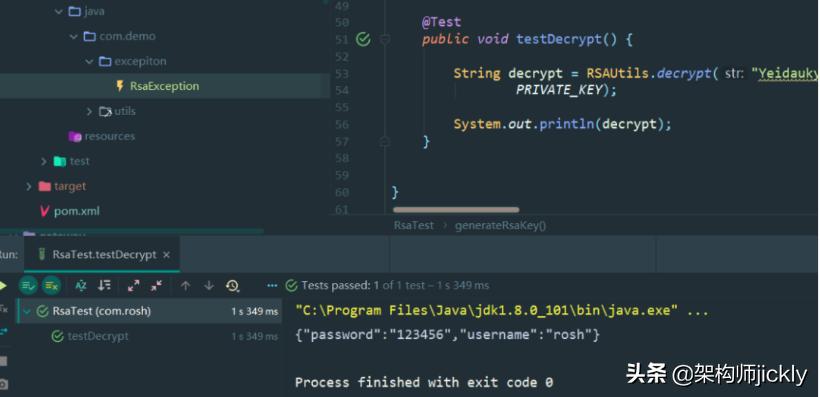Collapse all test result nodes
Screen dimensions: 820x397
pyautogui.click(x=156, y=286)
